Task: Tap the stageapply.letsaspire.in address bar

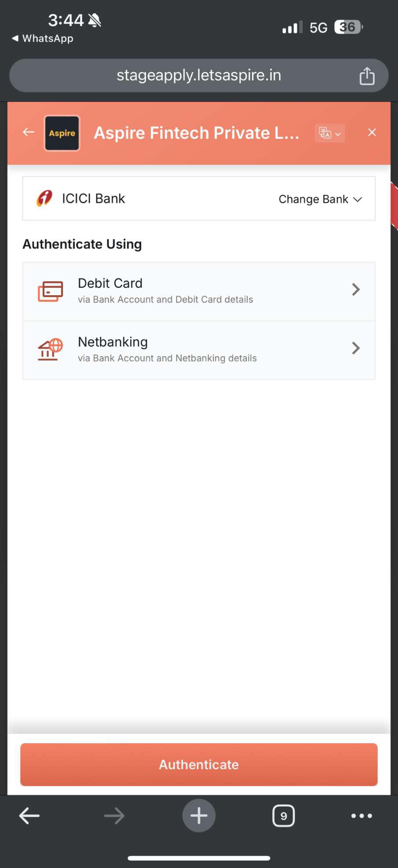Action: [x=199, y=76]
